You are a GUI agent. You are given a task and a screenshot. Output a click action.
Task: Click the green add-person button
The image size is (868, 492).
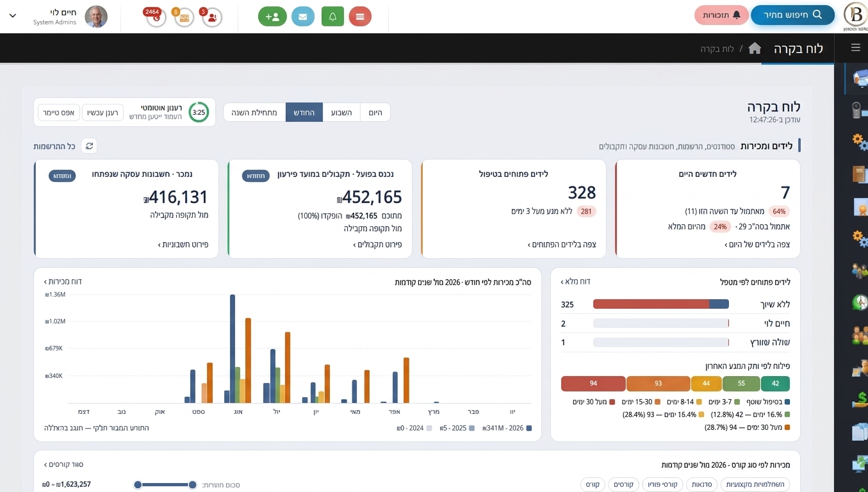pos(272,16)
